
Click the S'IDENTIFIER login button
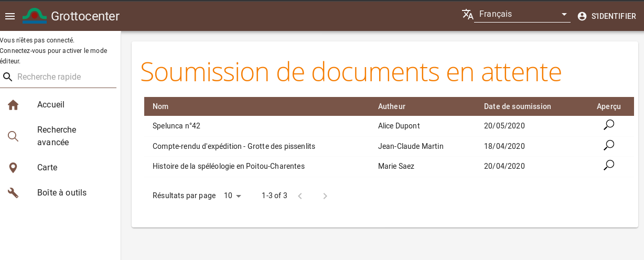607,16
